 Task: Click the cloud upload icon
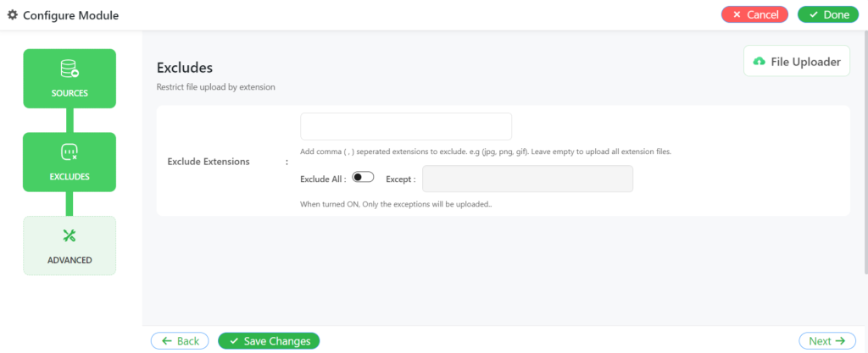[x=759, y=61]
